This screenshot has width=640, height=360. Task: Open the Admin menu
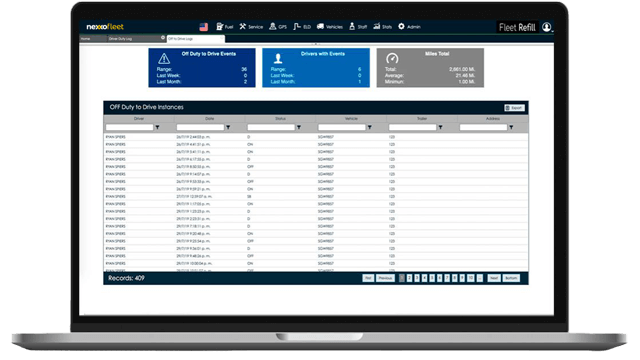[x=409, y=27]
